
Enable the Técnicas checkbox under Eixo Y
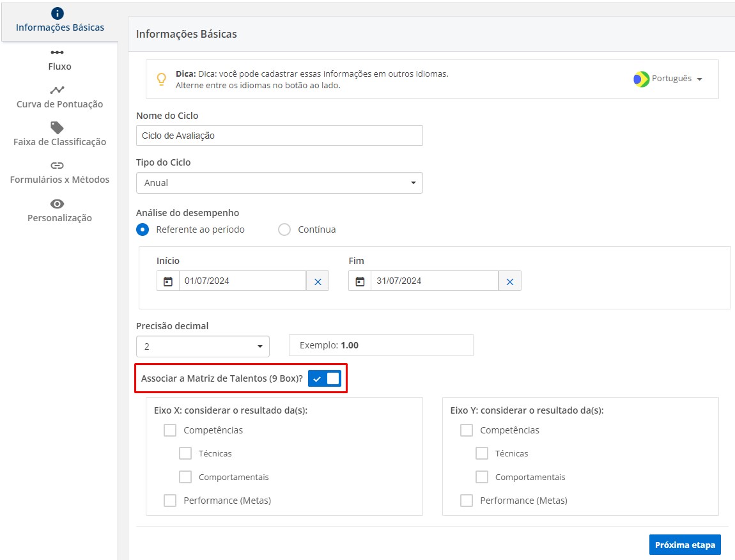(x=482, y=453)
